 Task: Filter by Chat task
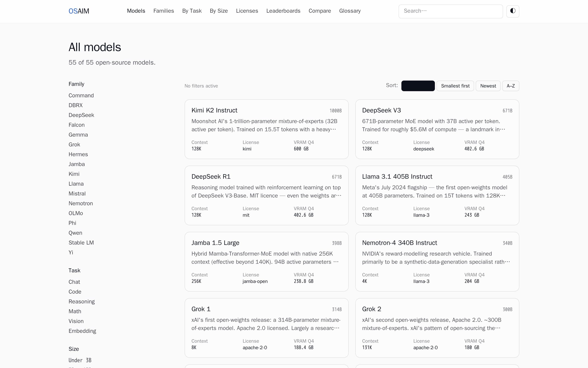point(74,282)
